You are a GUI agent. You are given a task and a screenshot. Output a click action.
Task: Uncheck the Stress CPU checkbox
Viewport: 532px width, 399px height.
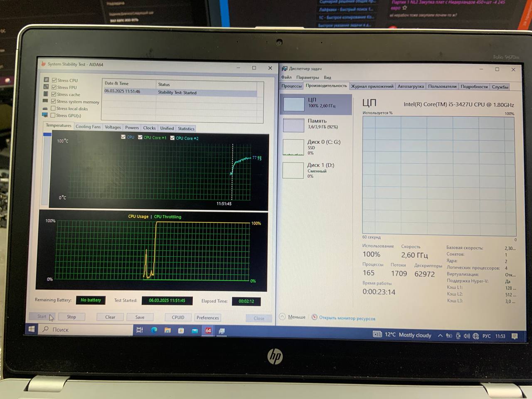pyautogui.click(x=54, y=80)
